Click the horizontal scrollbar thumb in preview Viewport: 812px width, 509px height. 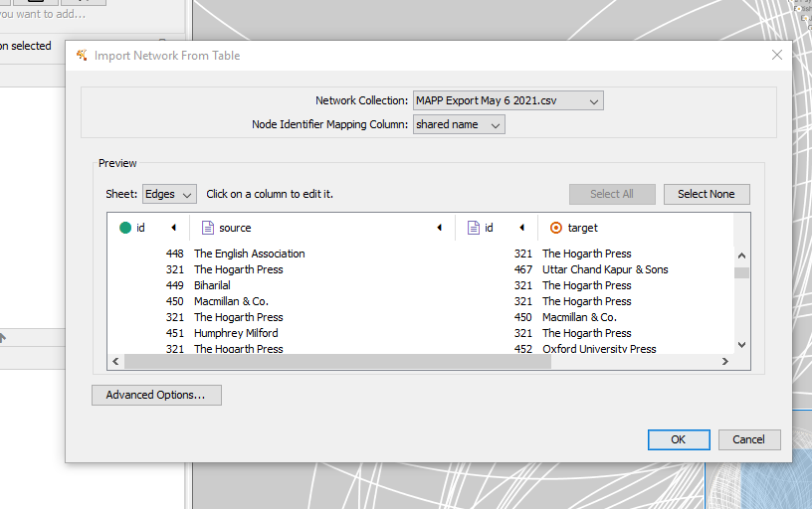338,362
